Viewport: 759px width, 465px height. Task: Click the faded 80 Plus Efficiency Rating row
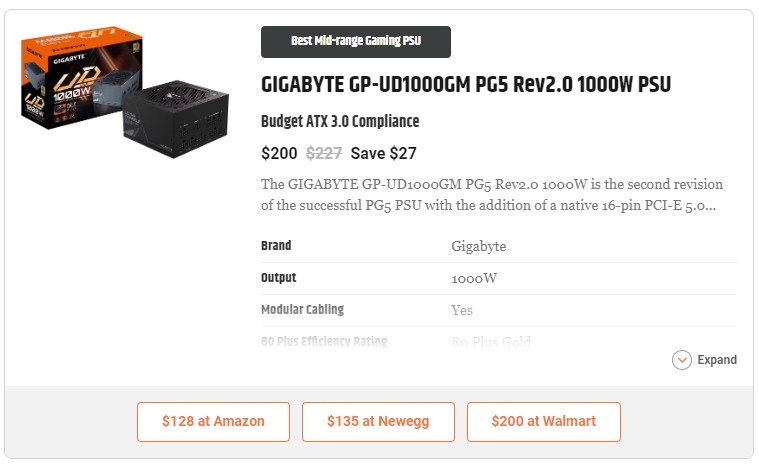point(324,342)
